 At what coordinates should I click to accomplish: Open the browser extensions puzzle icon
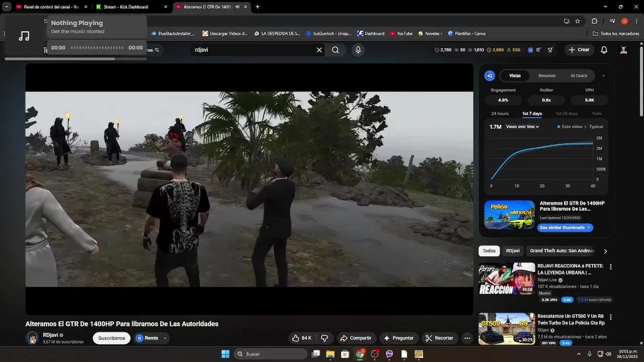pyautogui.click(x=594, y=21)
